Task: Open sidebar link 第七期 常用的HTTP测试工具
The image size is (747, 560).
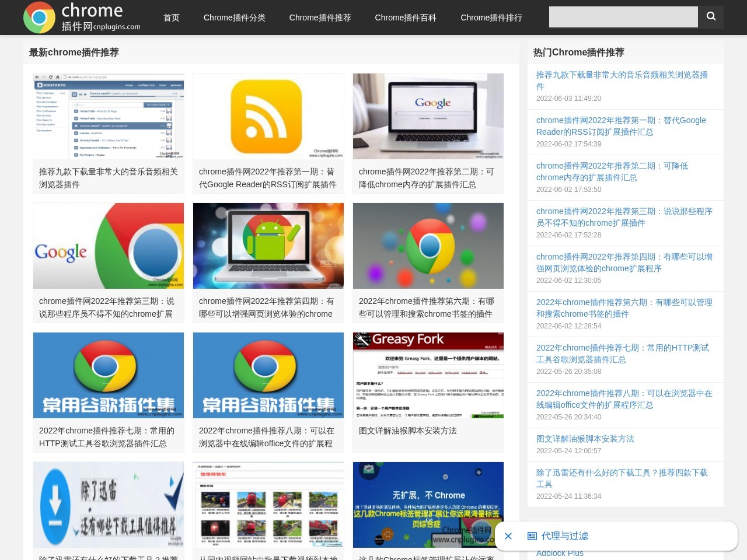Action: pyautogui.click(x=623, y=353)
